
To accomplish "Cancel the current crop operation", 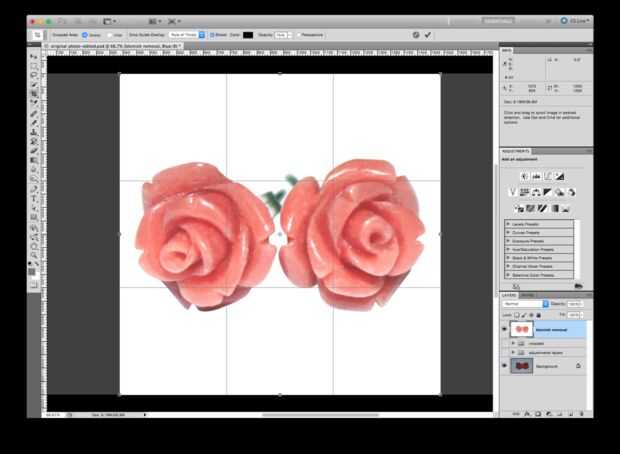I will (416, 35).
